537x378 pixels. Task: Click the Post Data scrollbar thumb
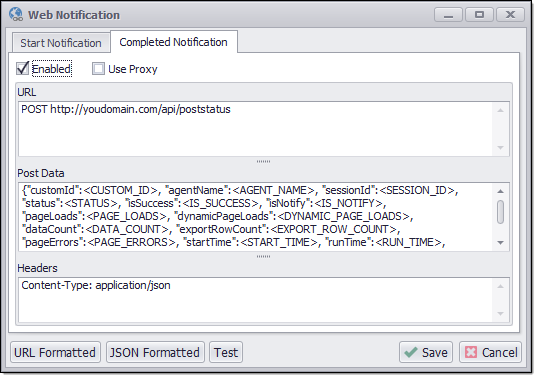(x=500, y=212)
